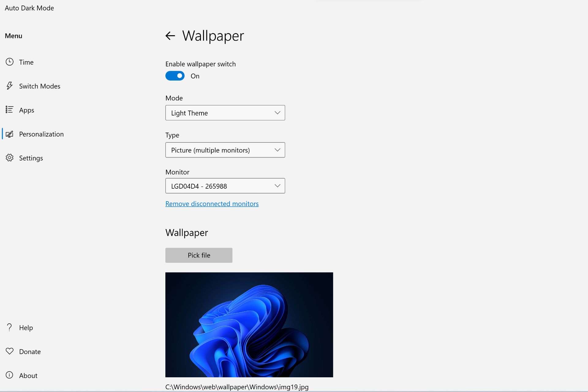
Task: Click the Monitor label above the dropdown
Action: pos(177,172)
